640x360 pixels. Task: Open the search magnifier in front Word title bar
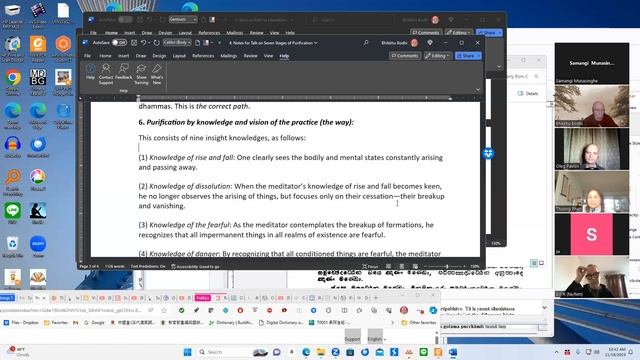366,42
